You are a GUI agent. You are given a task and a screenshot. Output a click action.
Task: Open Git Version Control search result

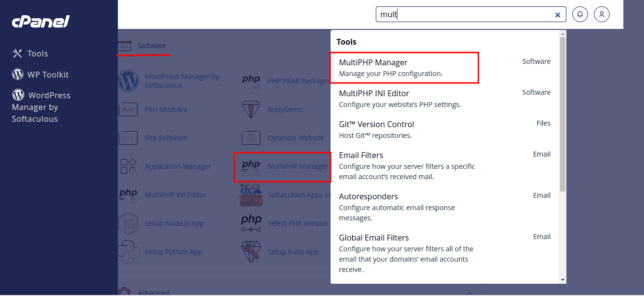376,129
